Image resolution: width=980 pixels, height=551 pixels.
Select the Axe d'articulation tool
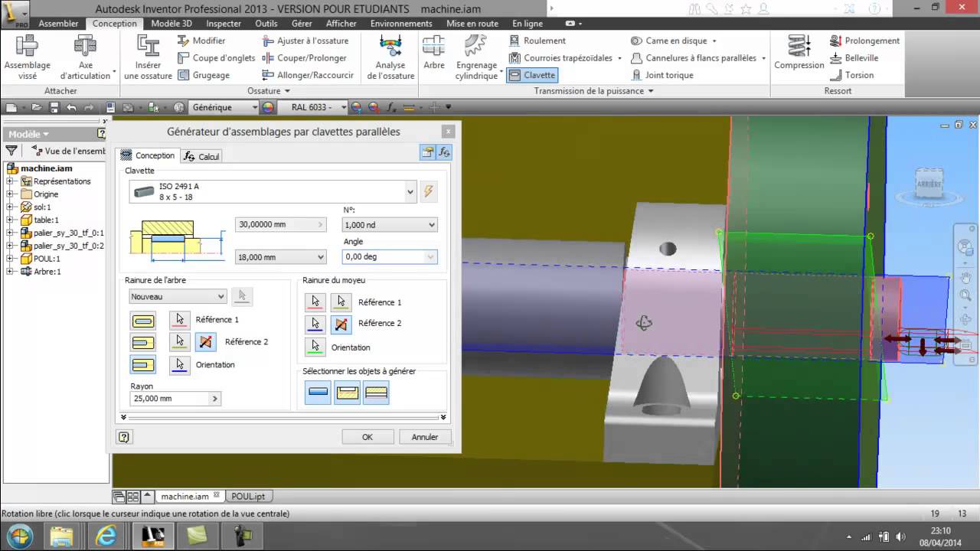point(86,57)
